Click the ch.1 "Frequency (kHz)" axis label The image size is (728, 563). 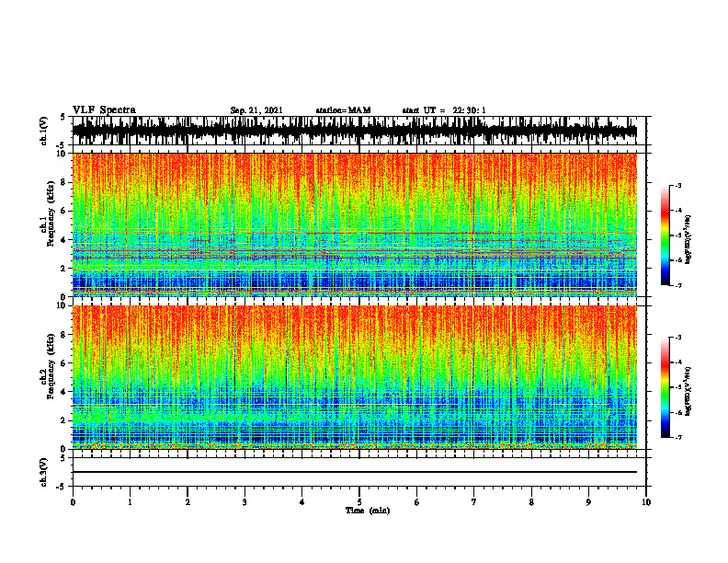click(x=50, y=213)
